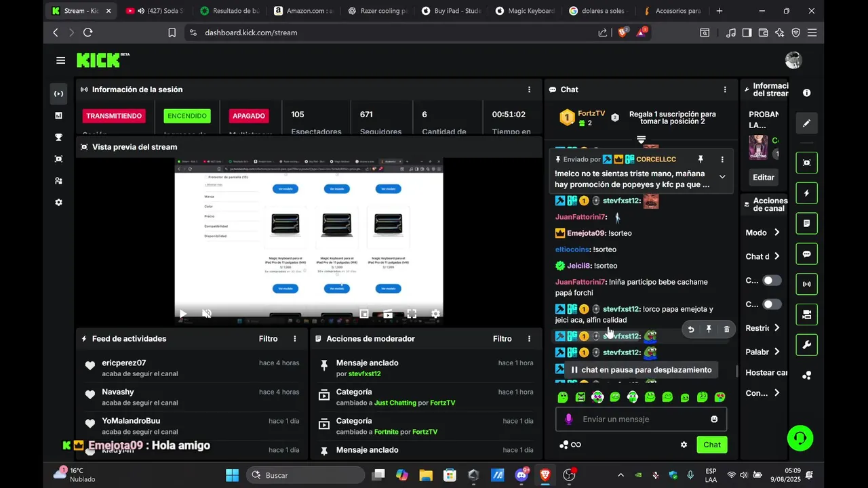The width and height of the screenshot is (868, 488).
Task: Open the green headset support button
Action: (800, 438)
